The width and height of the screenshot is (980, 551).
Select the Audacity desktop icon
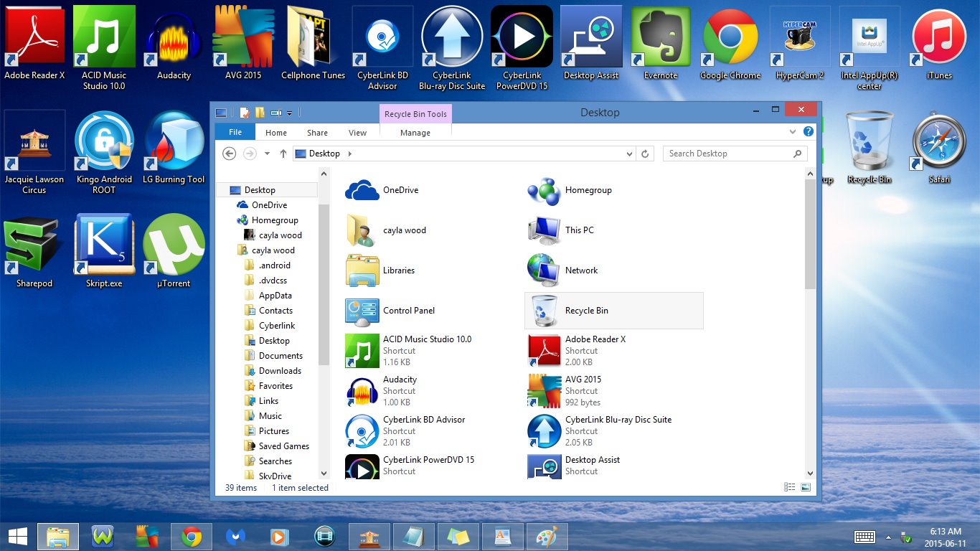coord(174,43)
